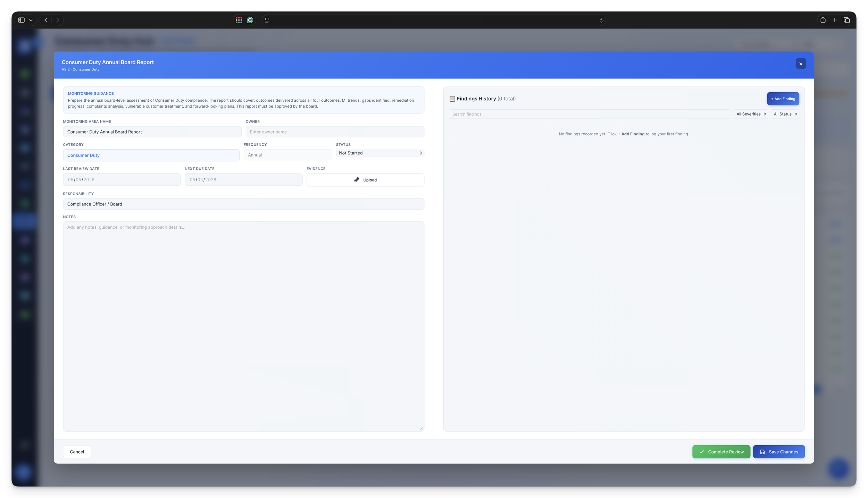Open the colorful apps grid extension
868x498 pixels.
239,20
